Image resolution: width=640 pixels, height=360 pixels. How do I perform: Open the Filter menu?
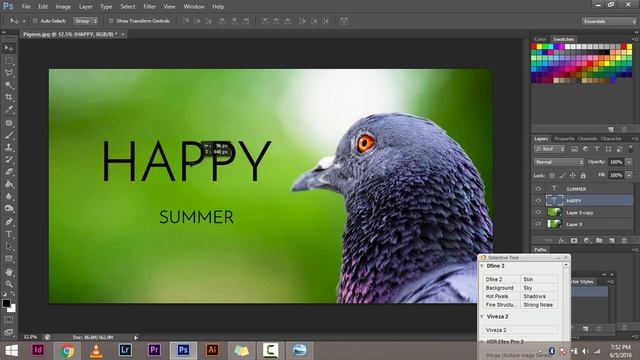coord(149,7)
